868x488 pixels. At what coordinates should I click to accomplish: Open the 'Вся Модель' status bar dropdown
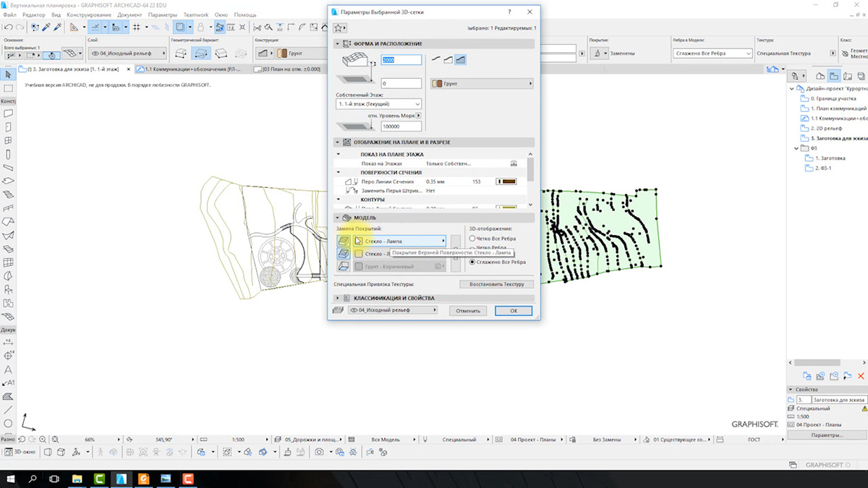pos(386,440)
